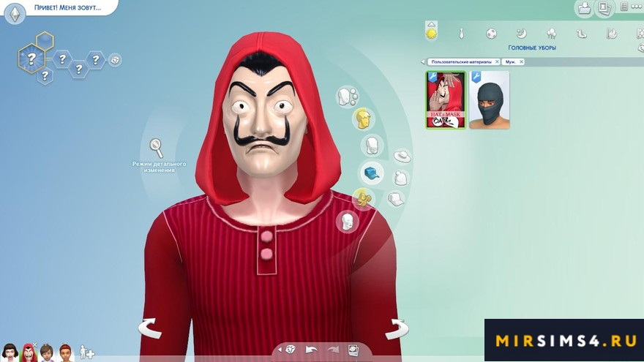Open the facial hair head category
The height and width of the screenshot is (362, 644).
click(372, 146)
